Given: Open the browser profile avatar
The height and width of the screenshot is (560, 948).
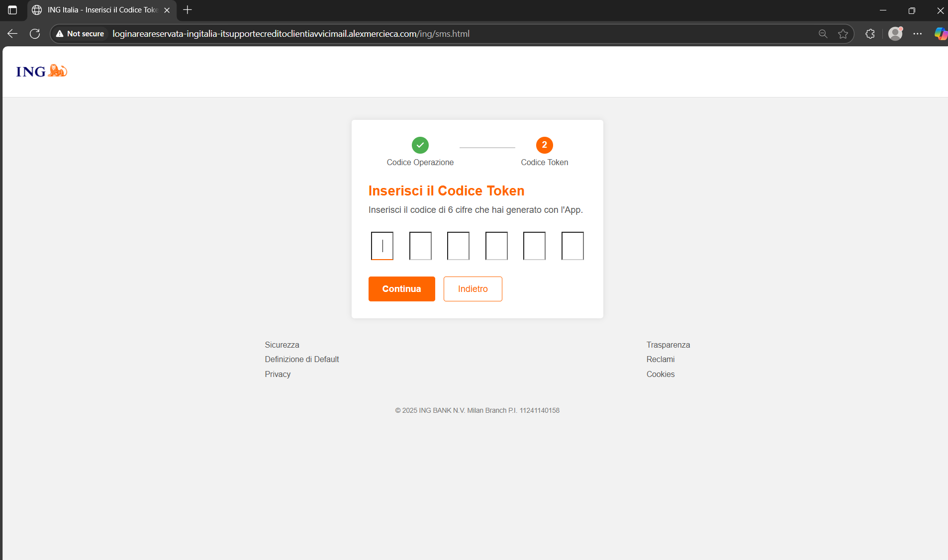Looking at the screenshot, I should (895, 34).
